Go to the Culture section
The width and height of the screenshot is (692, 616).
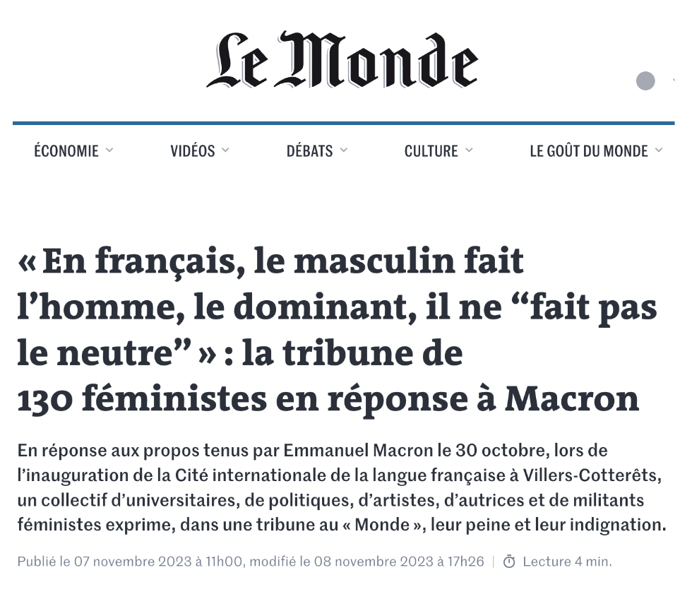(x=431, y=151)
